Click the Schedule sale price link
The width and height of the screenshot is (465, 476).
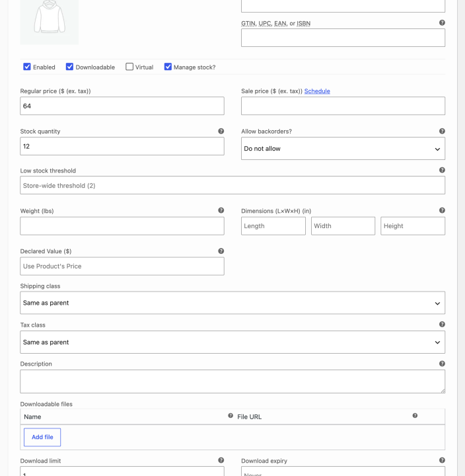[317, 91]
